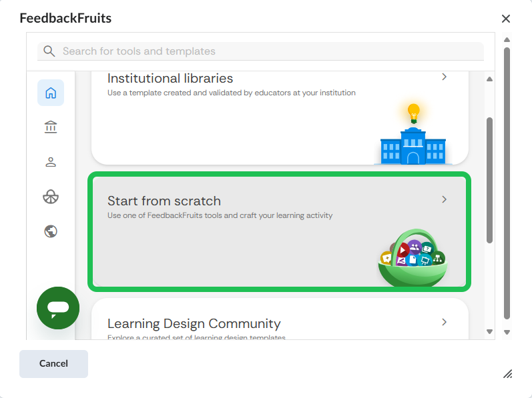Expand the Institutional libraries chevron arrow
The image size is (532, 398).
coord(445,77)
